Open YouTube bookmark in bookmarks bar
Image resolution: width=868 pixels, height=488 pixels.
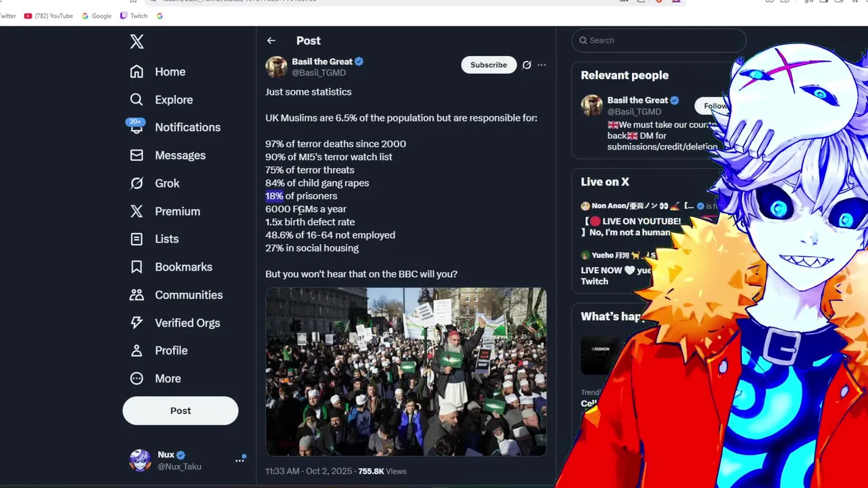(x=48, y=16)
